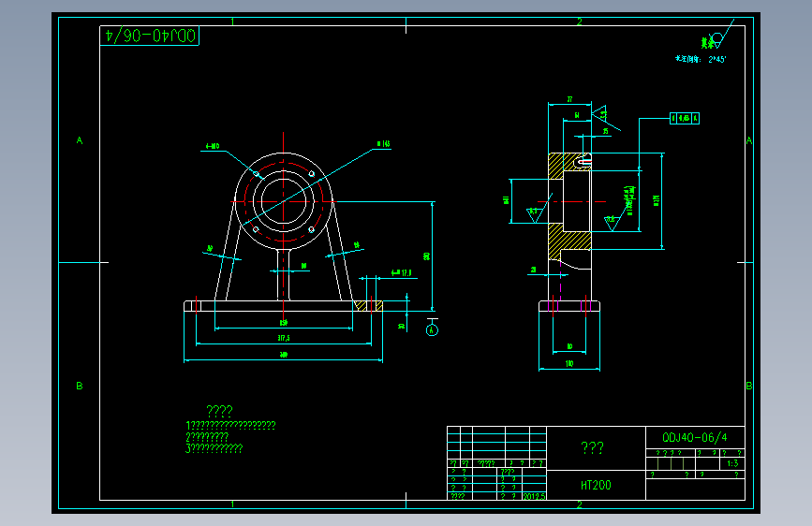
Task: Select note line starting with 1
Action: coord(230,426)
